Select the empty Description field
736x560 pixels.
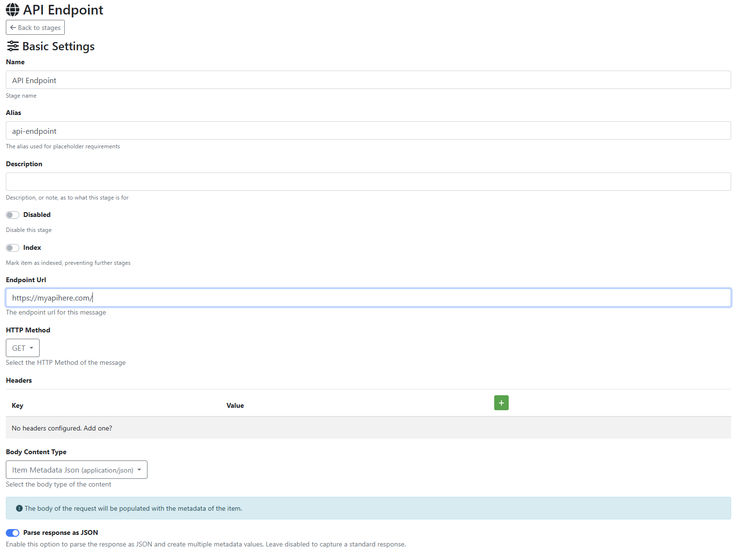(x=368, y=182)
